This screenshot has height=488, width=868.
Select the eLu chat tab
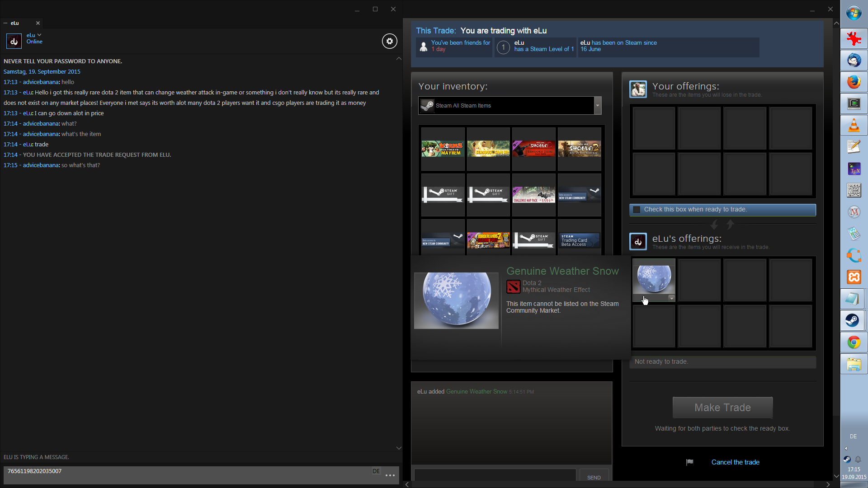click(x=15, y=23)
